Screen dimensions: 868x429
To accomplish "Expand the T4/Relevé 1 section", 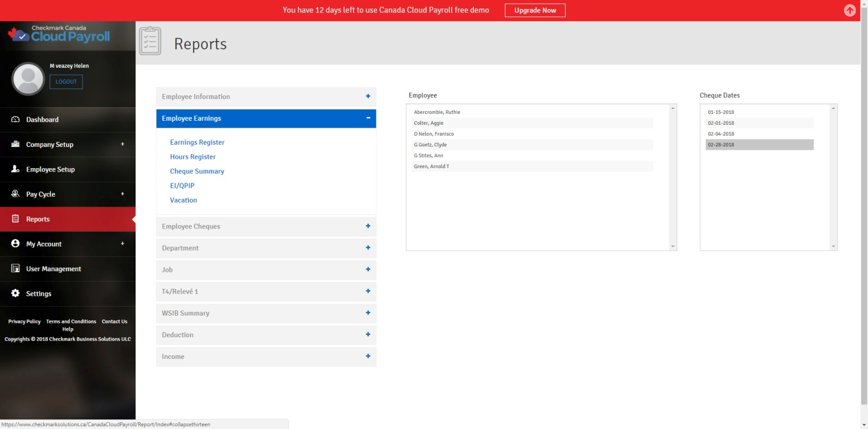I will (368, 291).
